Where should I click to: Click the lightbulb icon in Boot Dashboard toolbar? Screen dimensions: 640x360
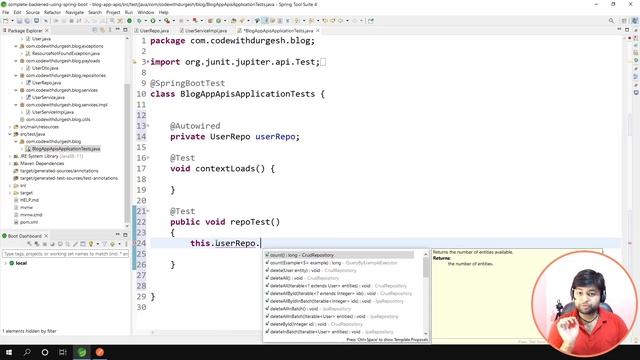pos(91,244)
